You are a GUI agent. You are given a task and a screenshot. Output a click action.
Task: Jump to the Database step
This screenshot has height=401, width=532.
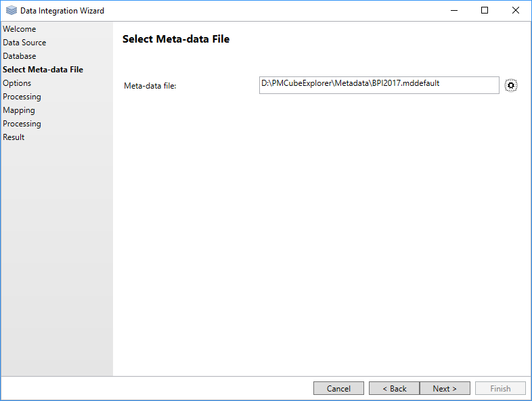pos(20,56)
